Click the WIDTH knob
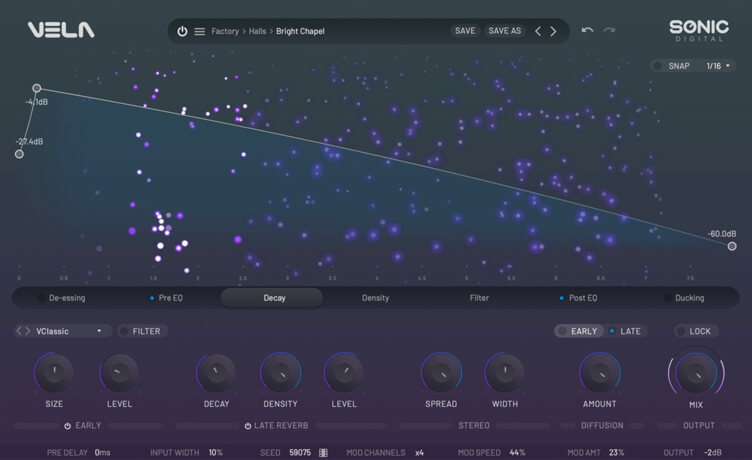 pyautogui.click(x=505, y=372)
